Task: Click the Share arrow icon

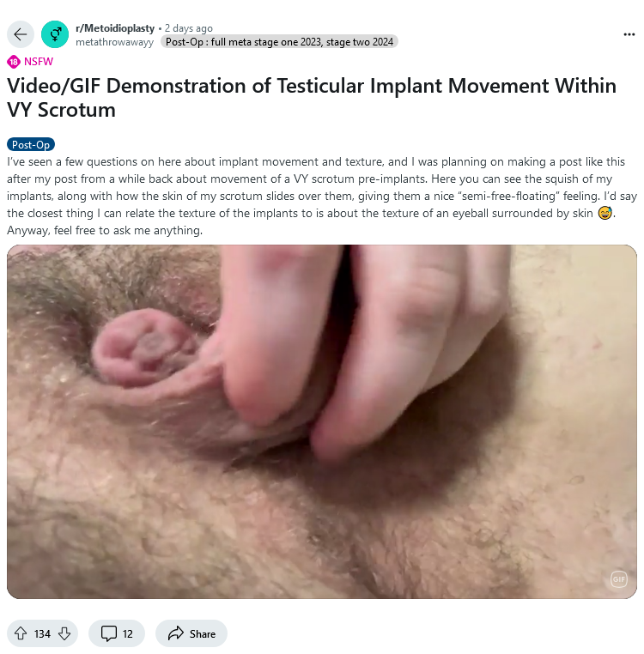Action: tap(176, 633)
